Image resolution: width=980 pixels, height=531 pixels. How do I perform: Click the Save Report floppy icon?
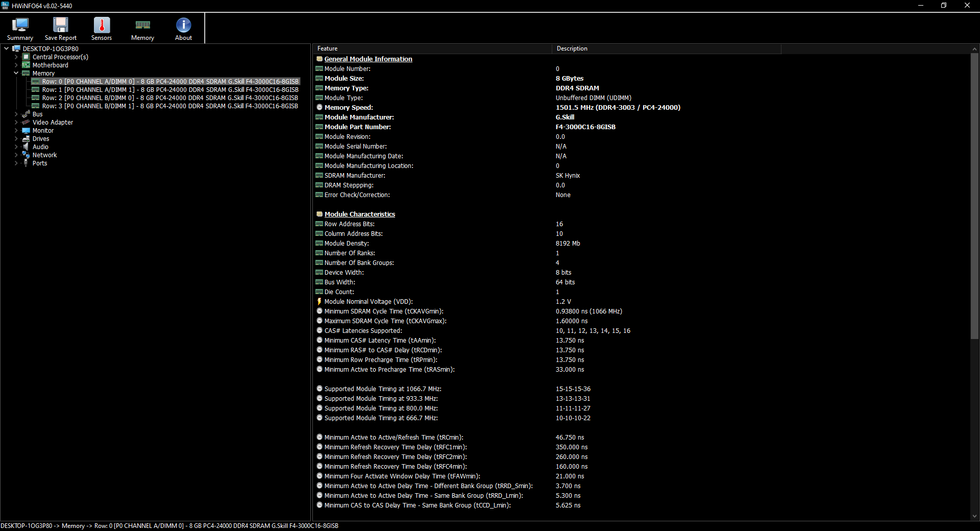pyautogui.click(x=61, y=25)
